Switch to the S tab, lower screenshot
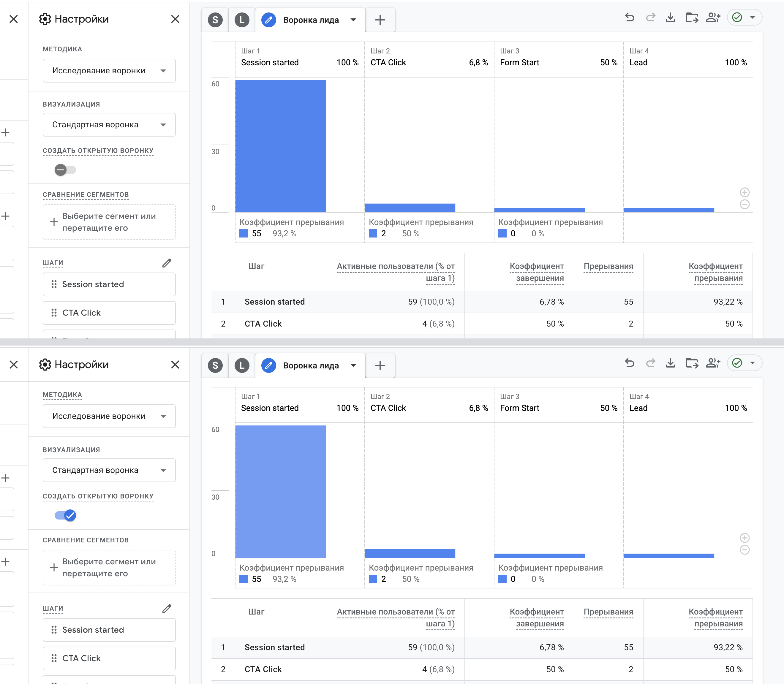The width and height of the screenshot is (784, 684). click(x=215, y=365)
